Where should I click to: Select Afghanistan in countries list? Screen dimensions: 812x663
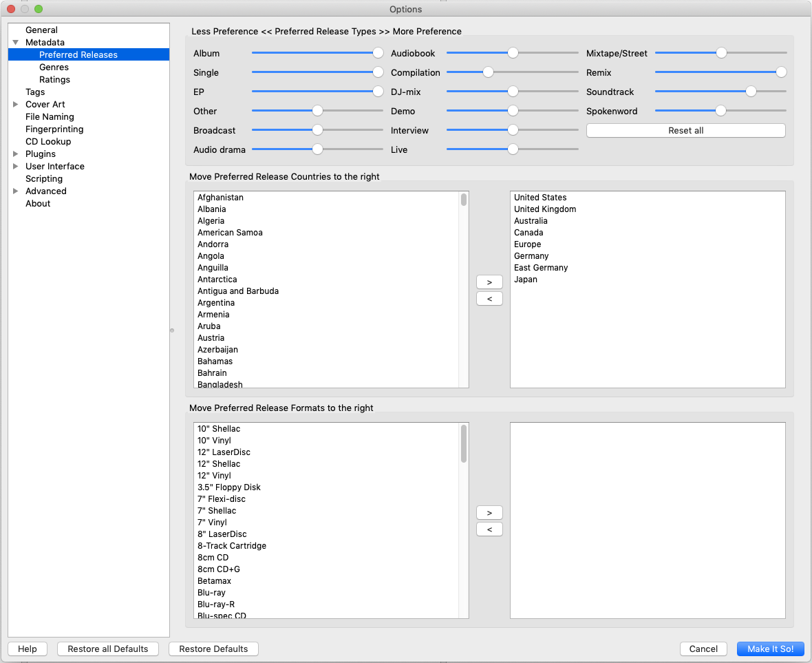[x=221, y=198]
